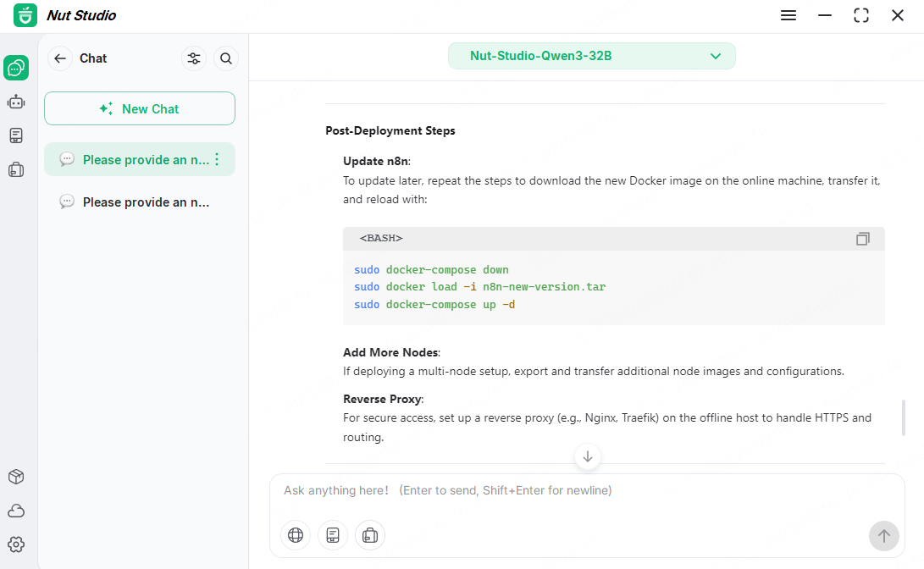Jump to bottom with the down arrow

(588, 456)
